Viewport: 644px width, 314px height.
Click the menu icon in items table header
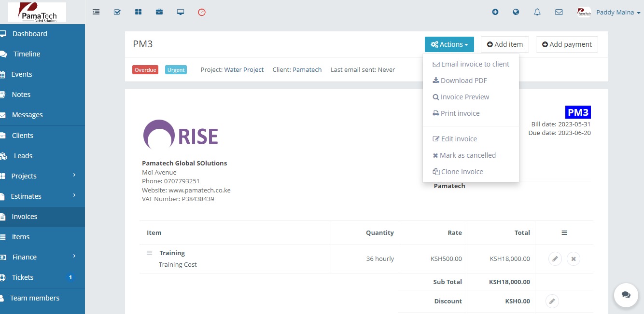coord(564,232)
